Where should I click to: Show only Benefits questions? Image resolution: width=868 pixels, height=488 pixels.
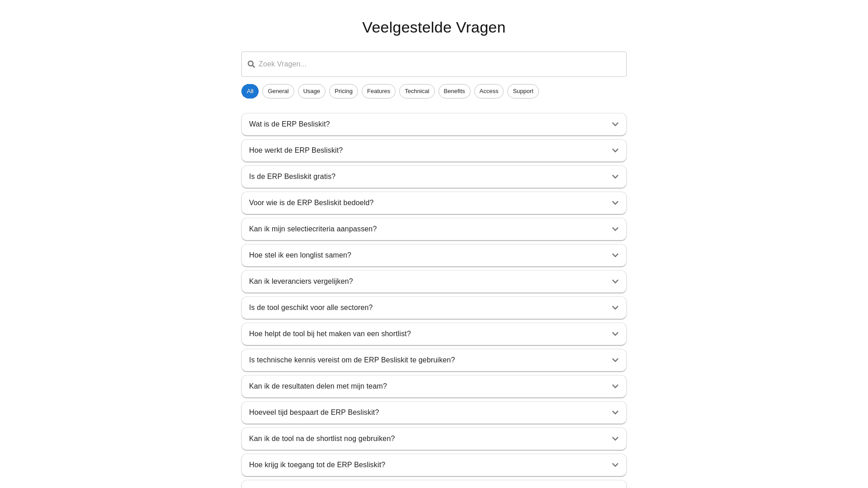[x=454, y=91]
